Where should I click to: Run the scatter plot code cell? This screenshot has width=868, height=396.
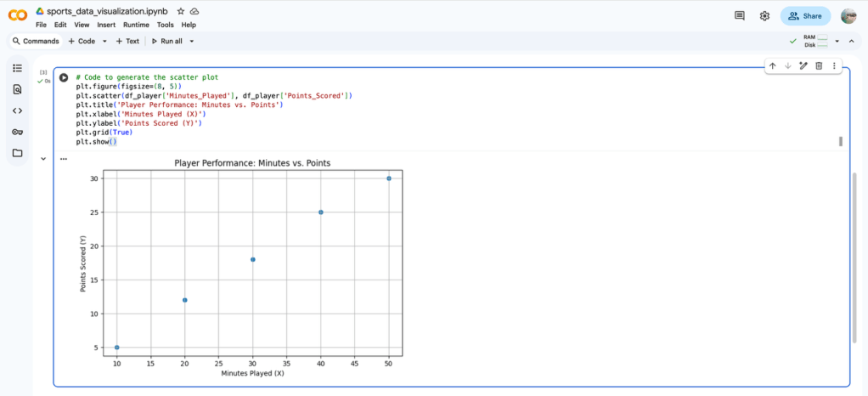[64, 77]
